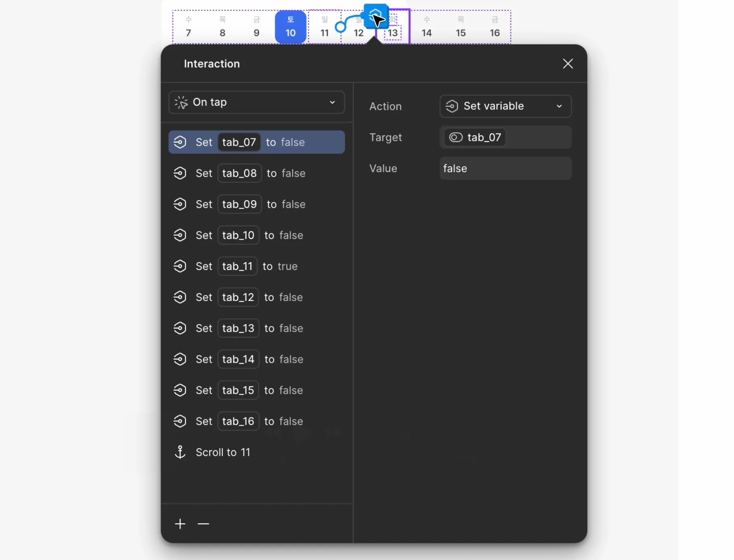Click the set-variable icon beside tab_14
This screenshot has width=734, height=560.
(x=180, y=359)
